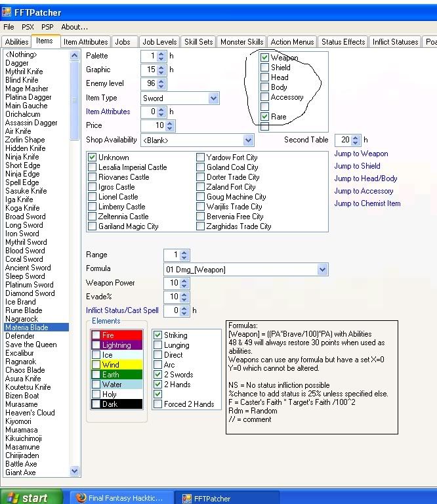Click the FFTPatcher title bar icon
Image resolution: width=437 pixels, height=504 pixels.
pyautogui.click(x=7, y=12)
